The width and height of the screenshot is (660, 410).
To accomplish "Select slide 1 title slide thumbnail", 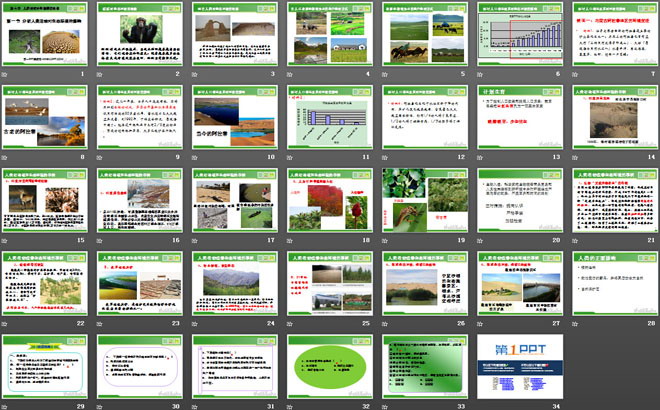I will [45, 34].
